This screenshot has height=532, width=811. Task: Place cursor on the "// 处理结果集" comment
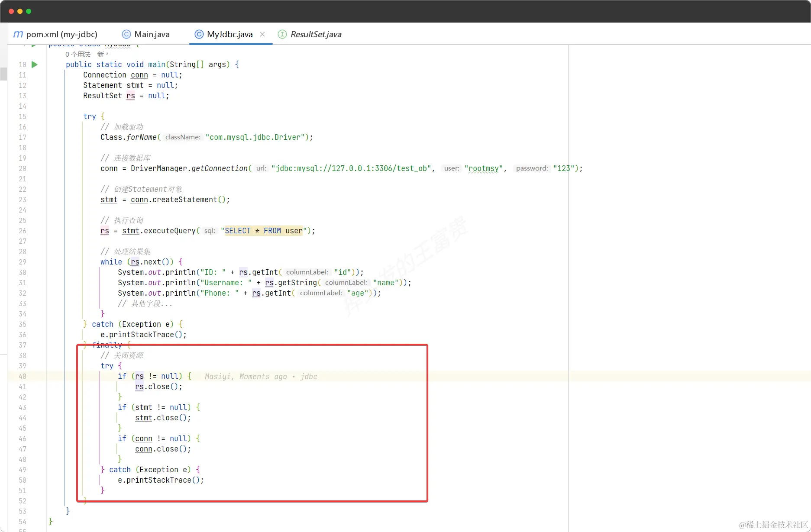tap(126, 251)
